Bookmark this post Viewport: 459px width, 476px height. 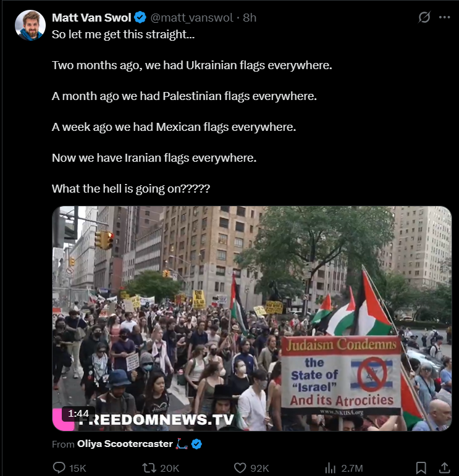tap(421, 468)
